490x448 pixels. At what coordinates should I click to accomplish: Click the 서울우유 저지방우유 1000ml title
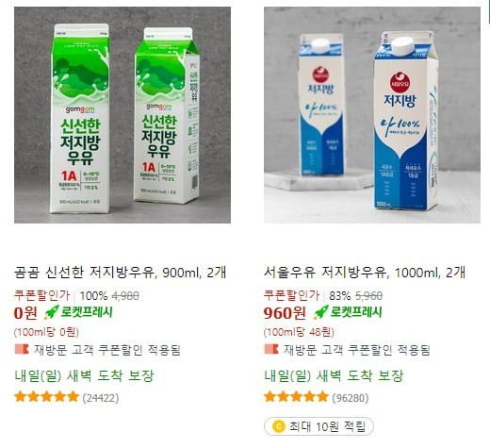point(365,273)
